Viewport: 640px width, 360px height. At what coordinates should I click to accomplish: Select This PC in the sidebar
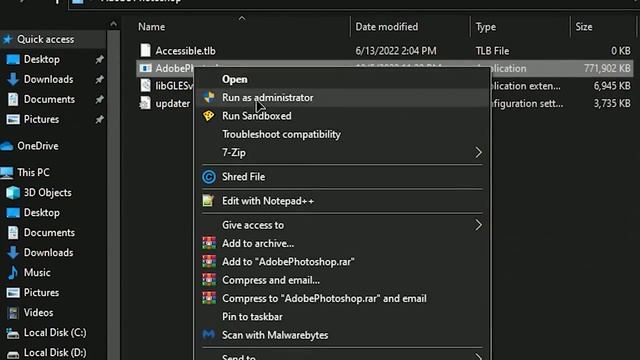(33, 172)
